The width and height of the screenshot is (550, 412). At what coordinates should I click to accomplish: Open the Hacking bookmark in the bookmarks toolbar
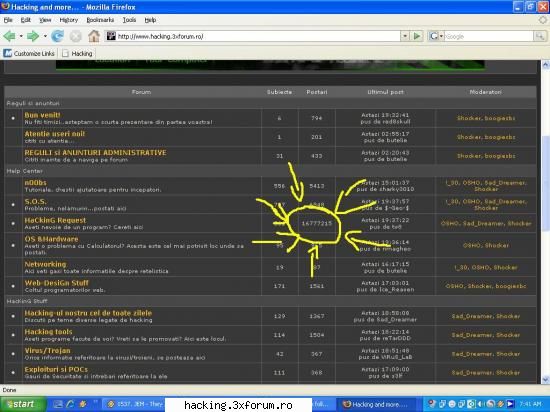77,53
